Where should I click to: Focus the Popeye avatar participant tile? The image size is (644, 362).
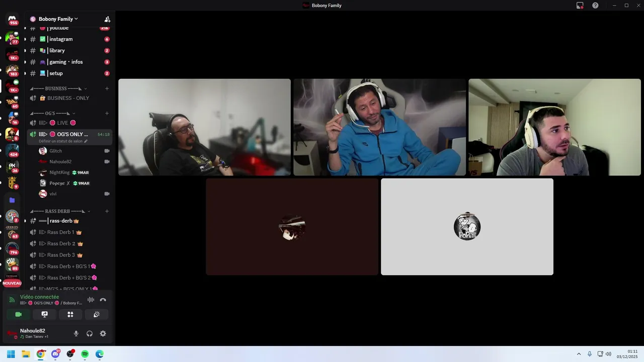coord(467,227)
